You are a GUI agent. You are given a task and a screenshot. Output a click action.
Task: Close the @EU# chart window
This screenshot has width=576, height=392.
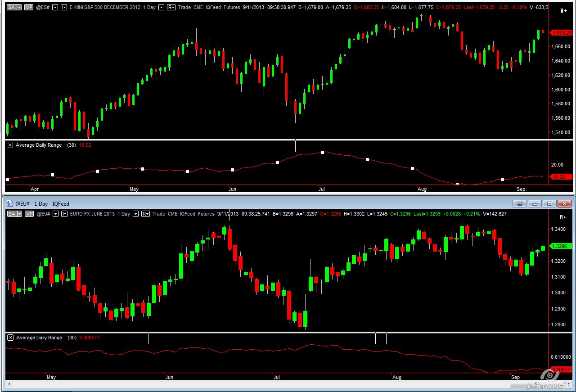pyautogui.click(x=564, y=203)
